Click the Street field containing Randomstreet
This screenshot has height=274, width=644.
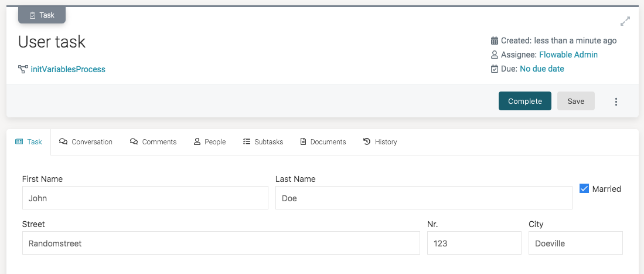221,243
